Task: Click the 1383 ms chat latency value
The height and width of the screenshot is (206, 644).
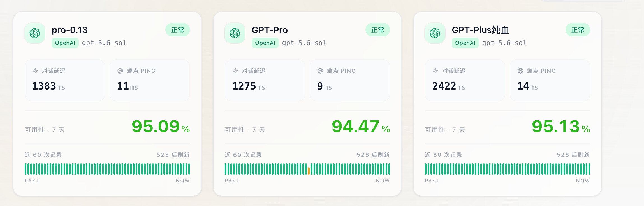Action: coord(49,86)
